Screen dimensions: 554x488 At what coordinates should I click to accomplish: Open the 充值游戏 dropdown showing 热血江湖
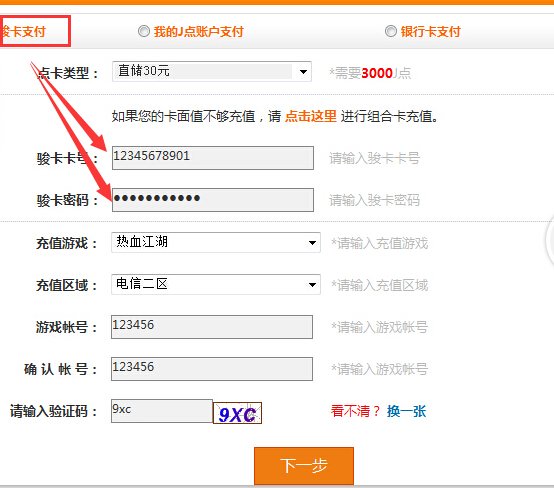click(x=216, y=242)
